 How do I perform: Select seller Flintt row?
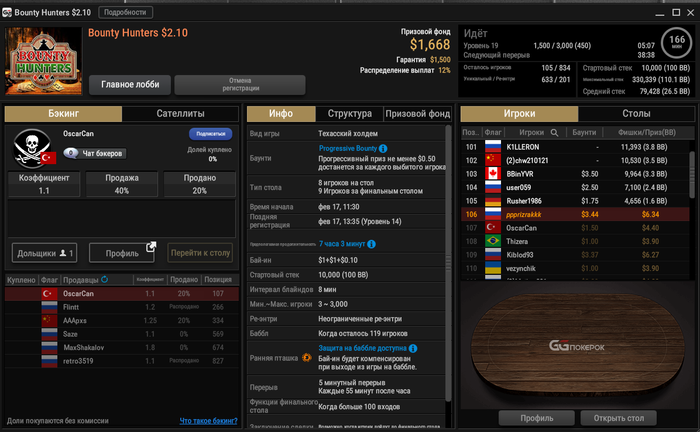[x=122, y=307]
